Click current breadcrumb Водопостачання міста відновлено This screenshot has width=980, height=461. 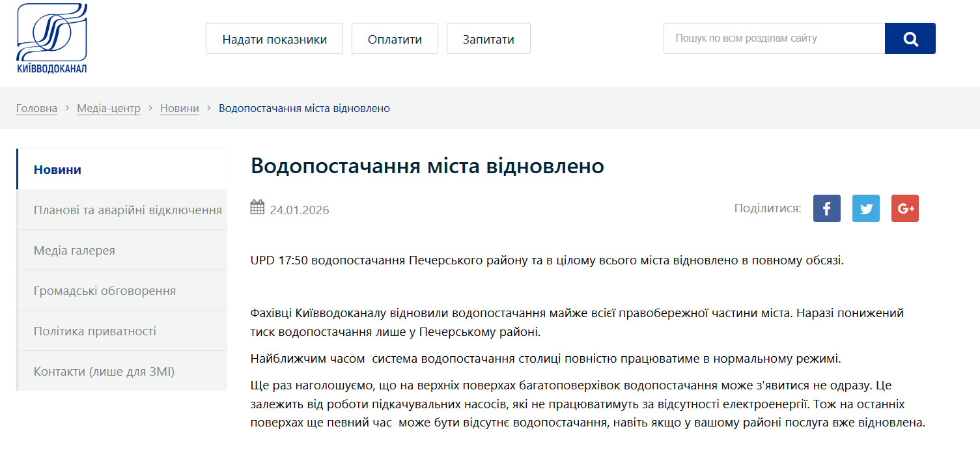(304, 108)
